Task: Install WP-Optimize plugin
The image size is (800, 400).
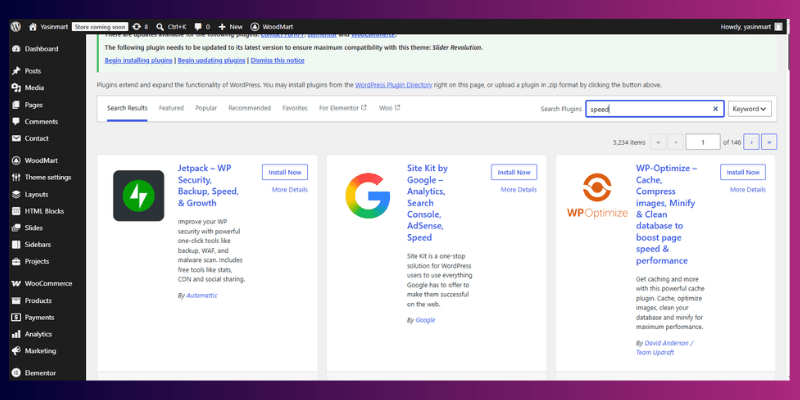Action: click(743, 172)
